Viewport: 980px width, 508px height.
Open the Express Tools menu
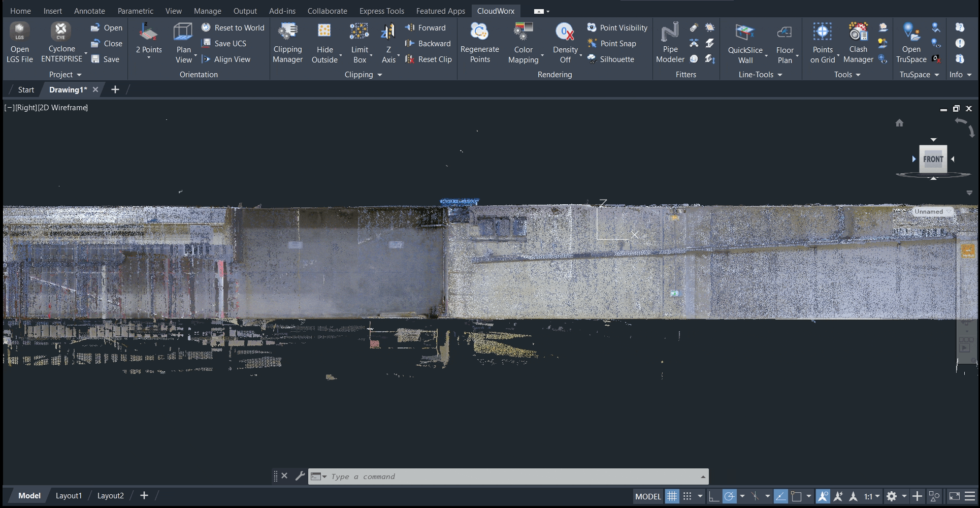pyautogui.click(x=381, y=11)
